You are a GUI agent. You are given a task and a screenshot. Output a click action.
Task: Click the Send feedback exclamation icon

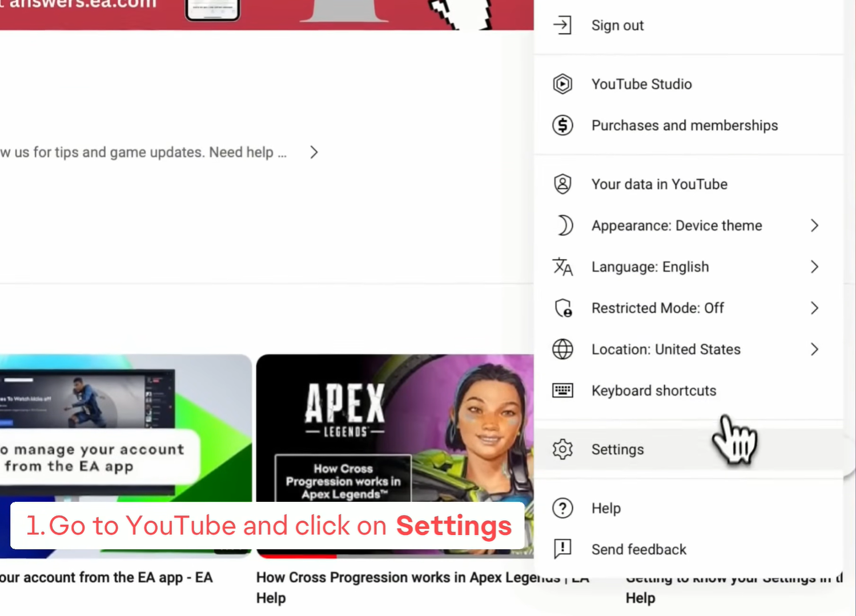[x=562, y=549]
